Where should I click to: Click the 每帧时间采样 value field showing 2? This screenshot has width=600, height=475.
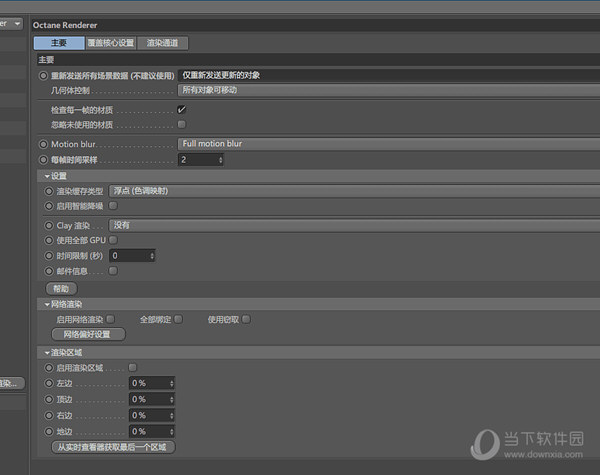click(198, 160)
